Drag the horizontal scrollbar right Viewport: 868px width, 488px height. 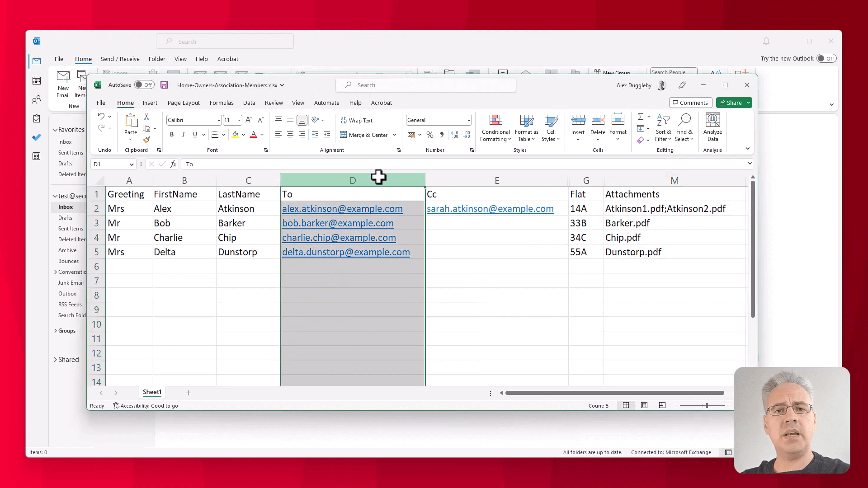click(726, 393)
